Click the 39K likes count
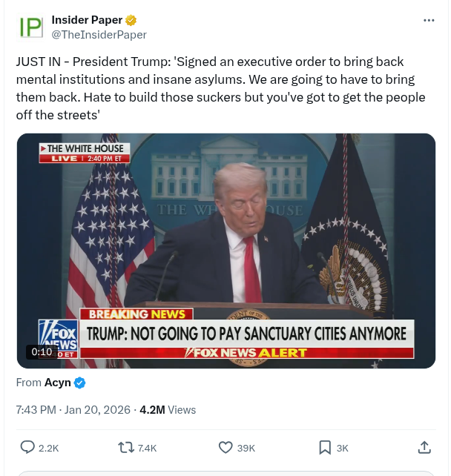 (246, 448)
